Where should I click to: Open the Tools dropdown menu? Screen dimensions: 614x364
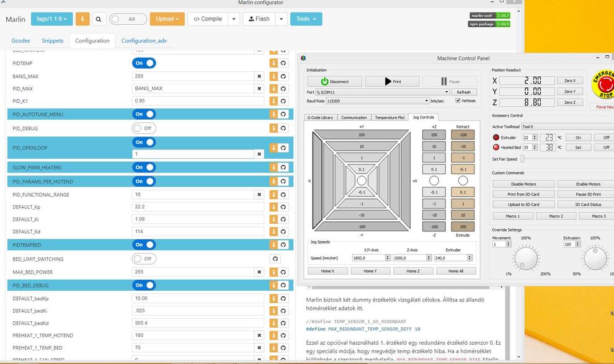coord(305,19)
